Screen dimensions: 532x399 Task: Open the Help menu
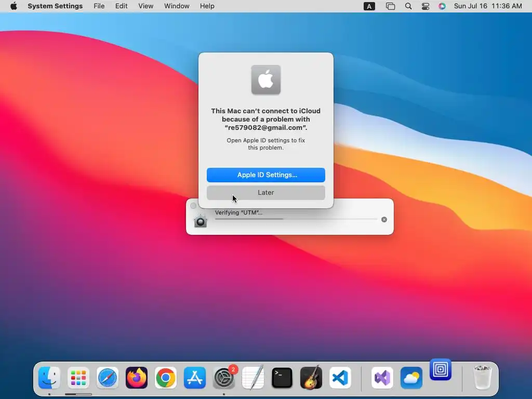pos(207,6)
